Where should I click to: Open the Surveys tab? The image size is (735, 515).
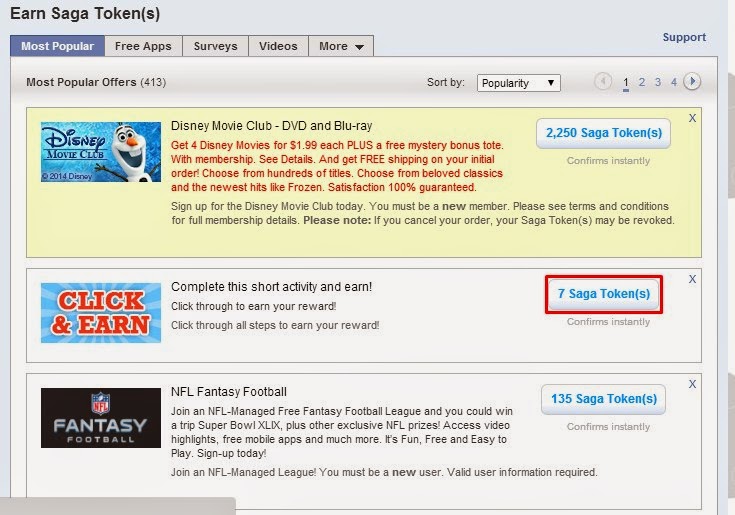pos(216,46)
